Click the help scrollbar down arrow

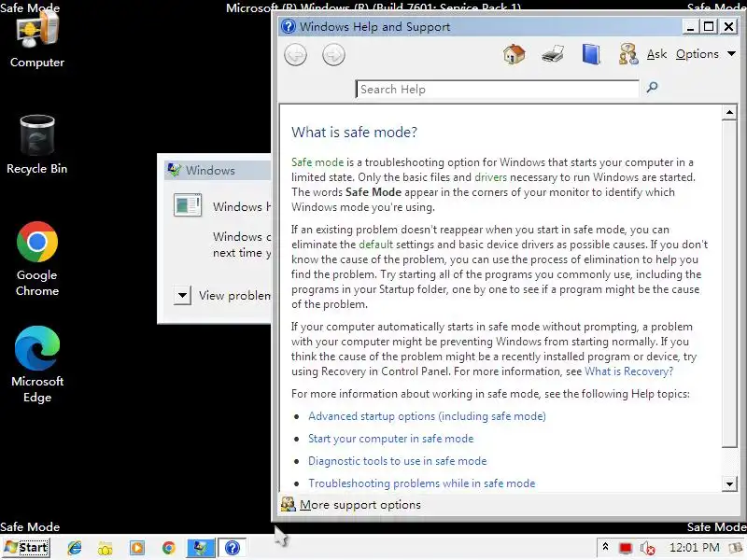point(729,484)
